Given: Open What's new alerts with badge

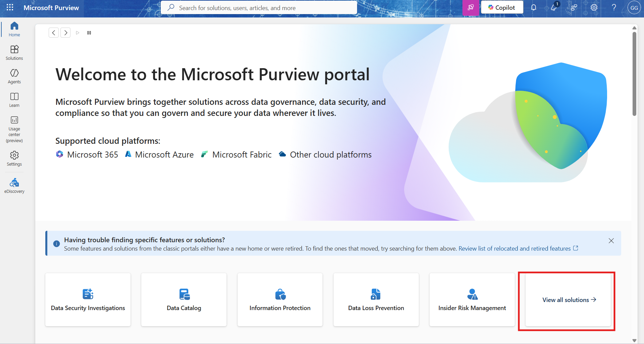Looking at the screenshot, I should (554, 7).
